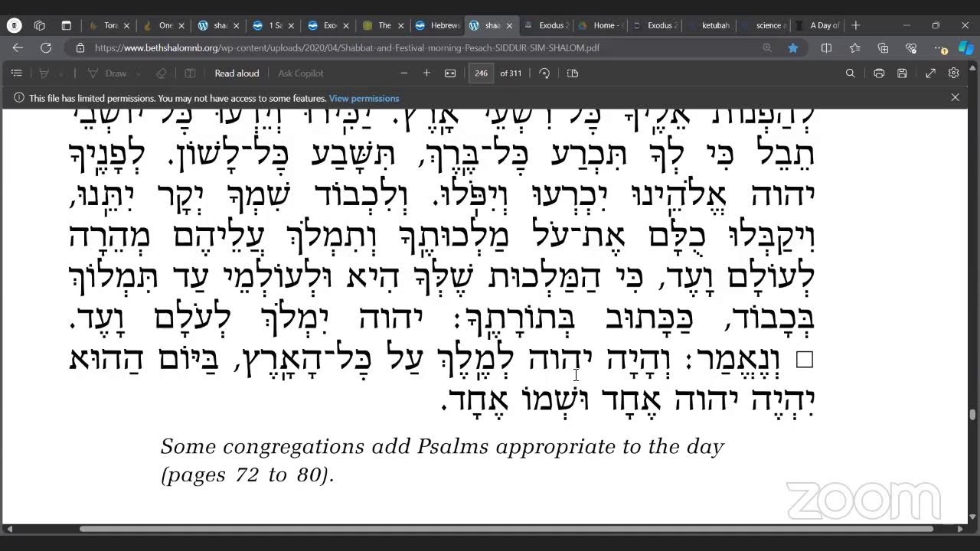
Task: Open the browser profile avatar
Action: [15, 25]
